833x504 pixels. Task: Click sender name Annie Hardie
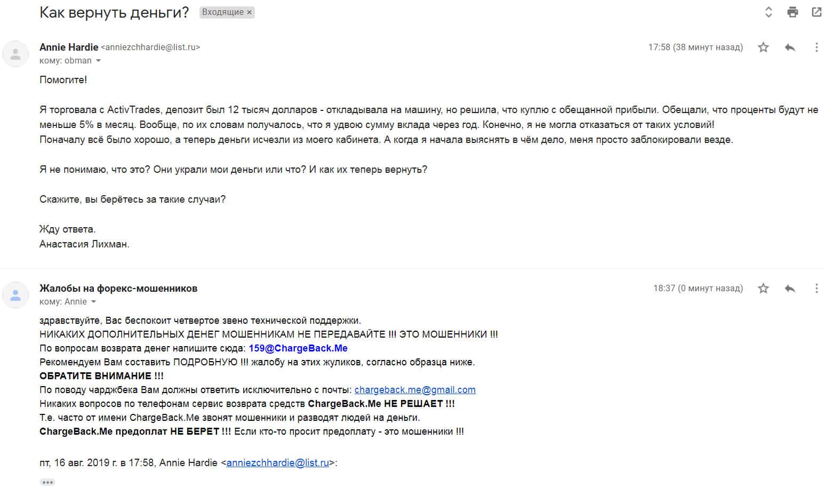[x=69, y=47]
